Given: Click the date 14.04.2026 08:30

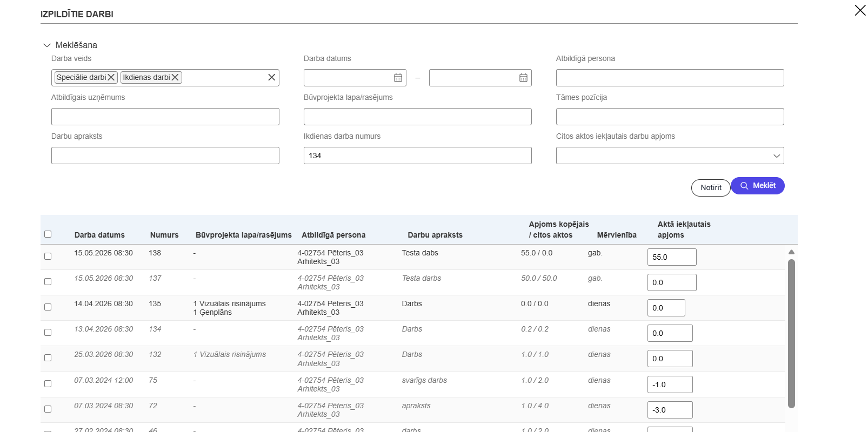Looking at the screenshot, I should point(103,303).
